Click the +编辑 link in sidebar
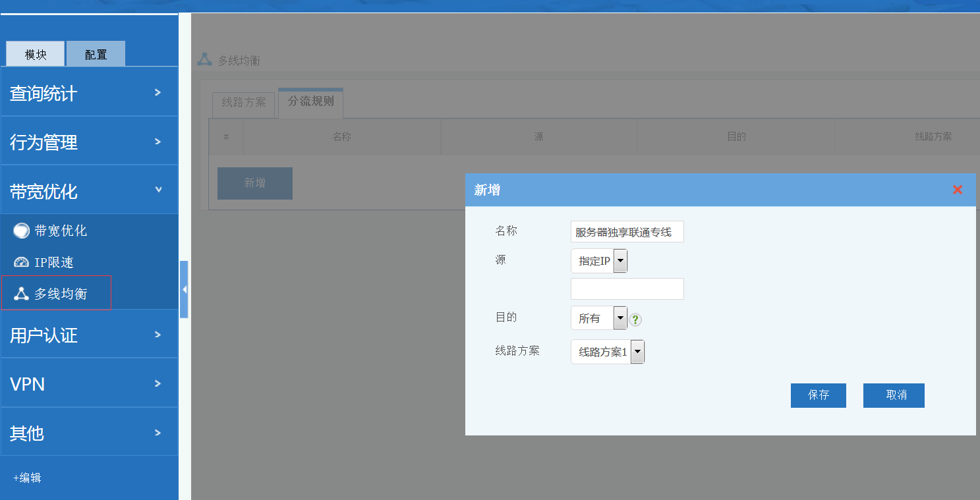The height and width of the screenshot is (500, 980). click(x=27, y=478)
